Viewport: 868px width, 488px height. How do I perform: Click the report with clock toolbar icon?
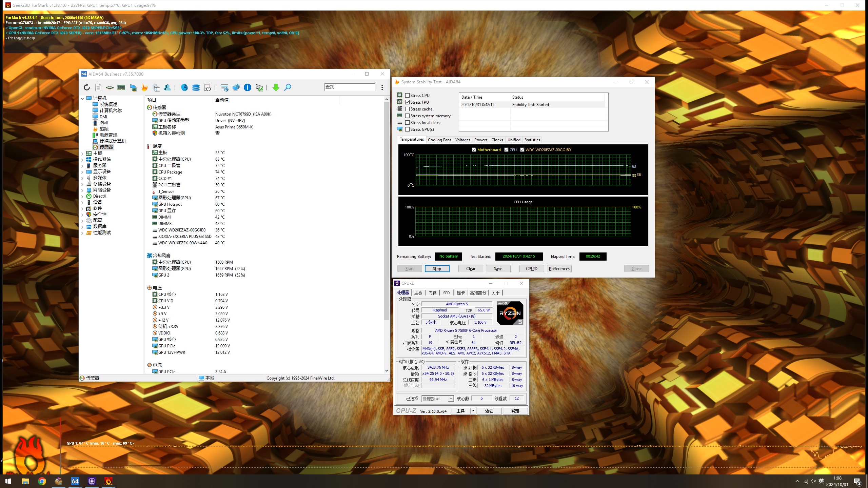(x=208, y=87)
